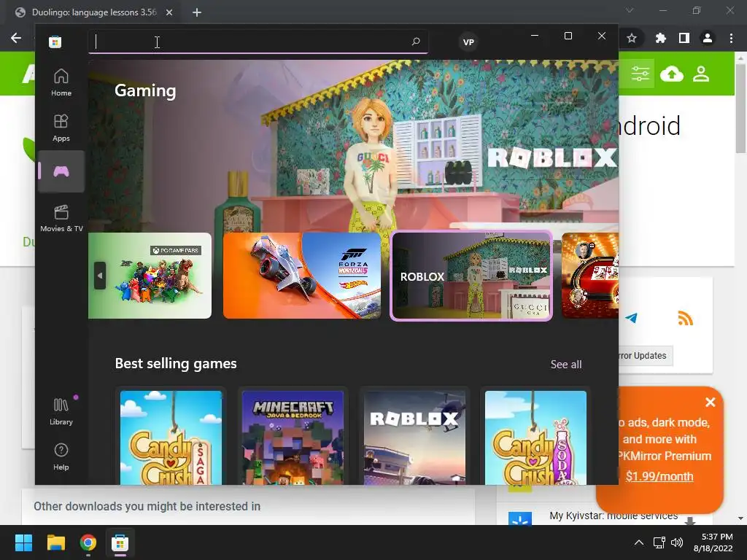Click the search magnifier icon in Store

pyautogui.click(x=415, y=42)
